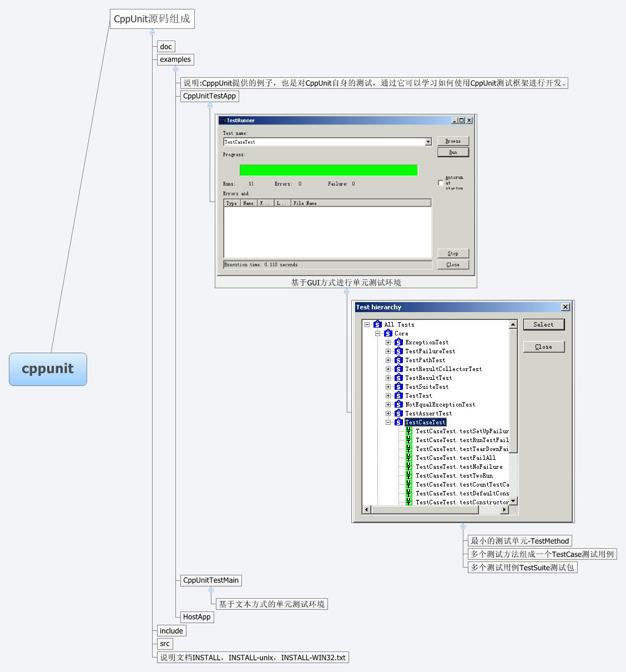Click the suite icon beside Core
The width and height of the screenshot is (626, 672).
pyautogui.click(x=388, y=333)
